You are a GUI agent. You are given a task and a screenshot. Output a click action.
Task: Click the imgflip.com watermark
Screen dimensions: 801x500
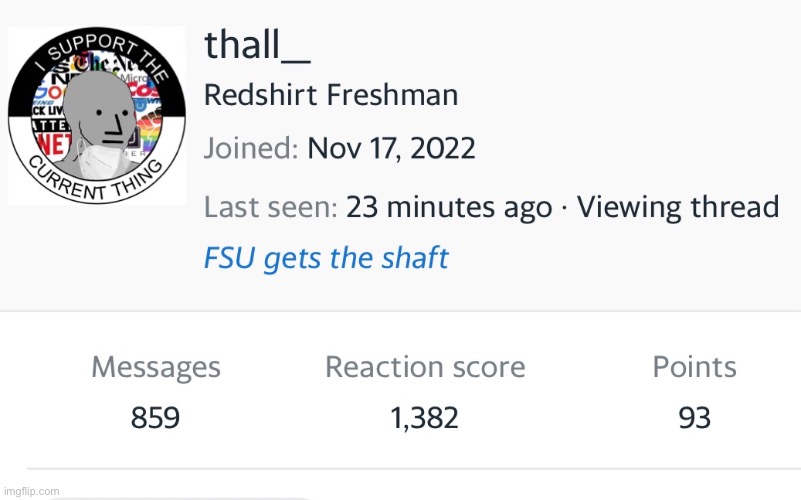[31, 491]
